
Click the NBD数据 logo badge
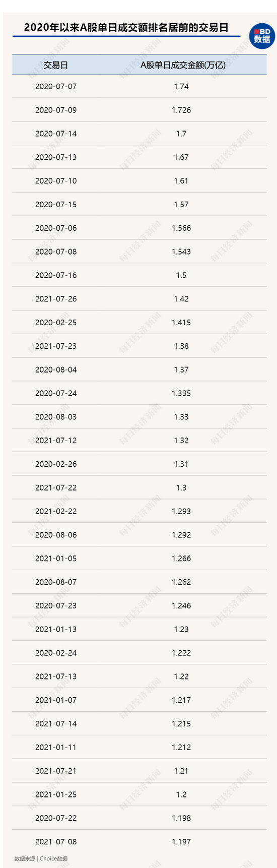point(262,36)
